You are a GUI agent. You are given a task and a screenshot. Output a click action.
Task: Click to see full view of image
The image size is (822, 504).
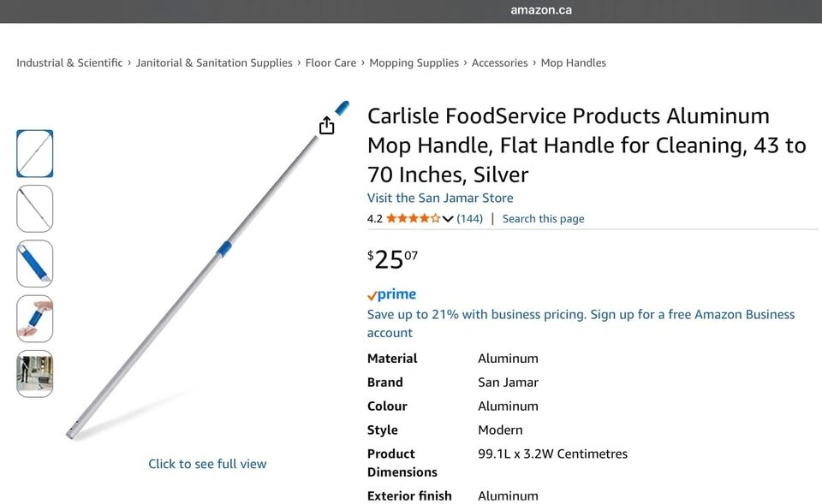(x=207, y=464)
